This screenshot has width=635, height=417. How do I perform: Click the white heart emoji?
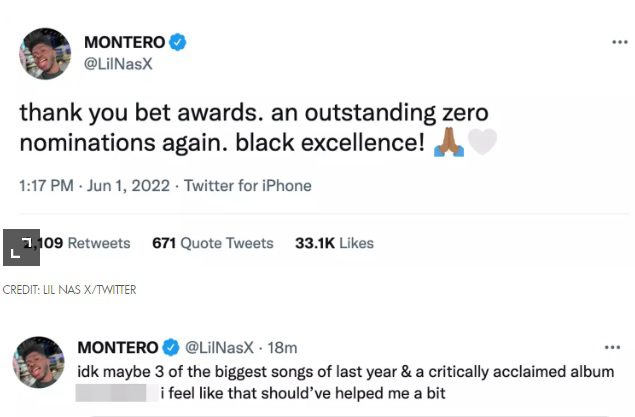[x=482, y=143]
